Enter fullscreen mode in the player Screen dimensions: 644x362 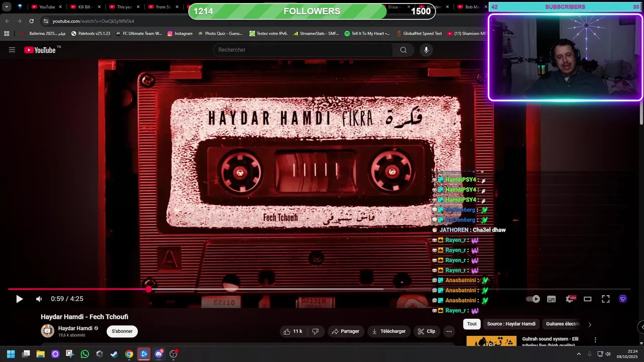pyautogui.click(x=606, y=299)
